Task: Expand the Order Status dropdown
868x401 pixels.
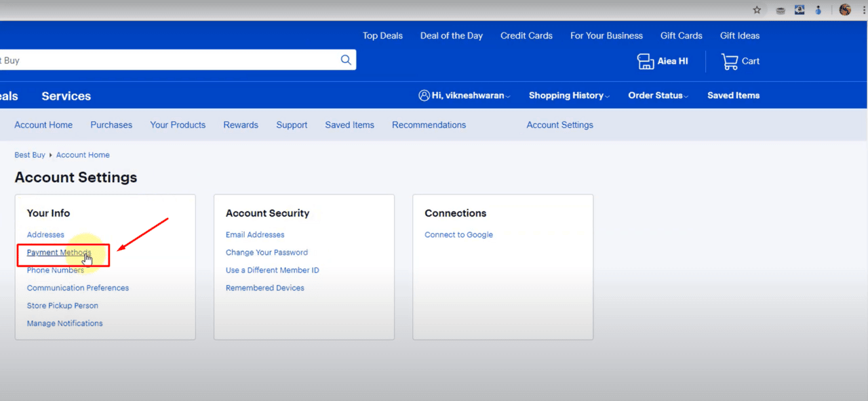Action: pos(658,96)
